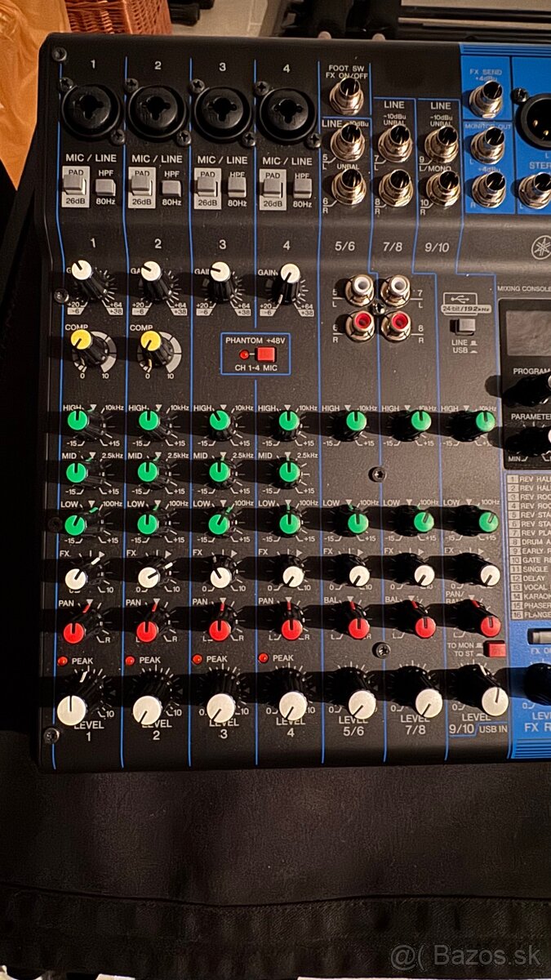Enable the channel 2 HPF 80Hz switch
Screen dimensions: 551x980
click(x=171, y=187)
